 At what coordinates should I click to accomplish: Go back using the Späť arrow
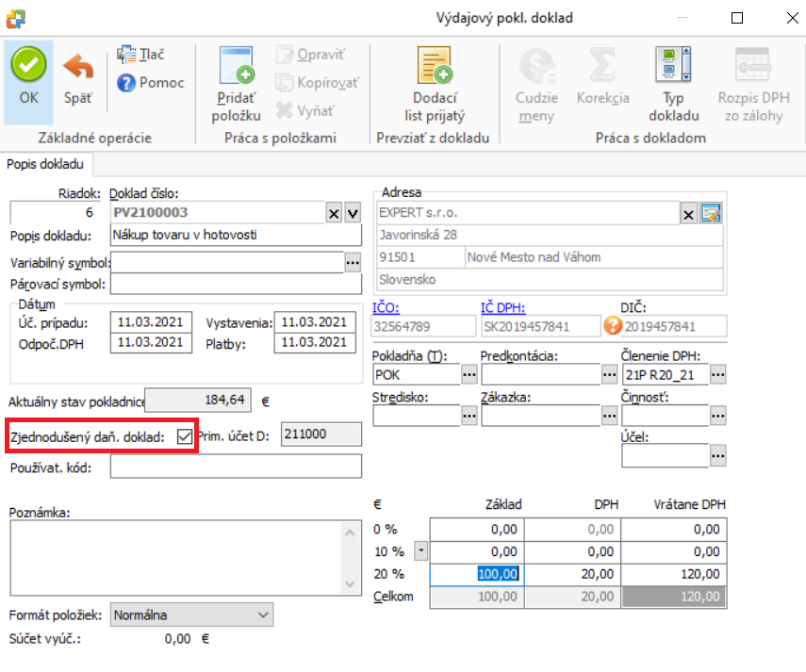click(x=78, y=78)
